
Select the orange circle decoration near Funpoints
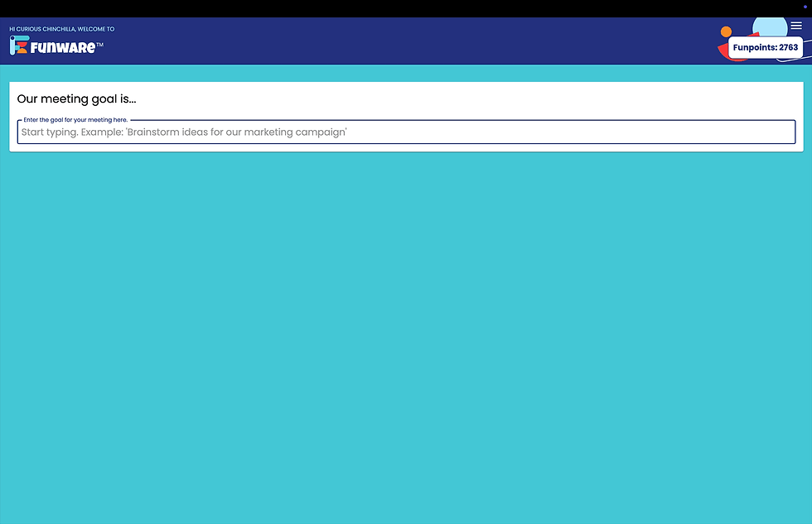[x=726, y=32]
